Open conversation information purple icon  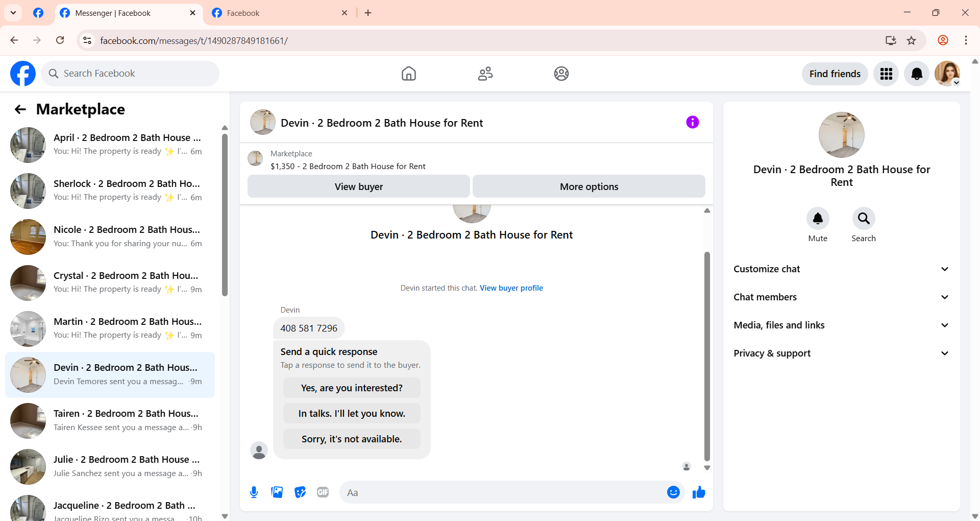click(693, 122)
